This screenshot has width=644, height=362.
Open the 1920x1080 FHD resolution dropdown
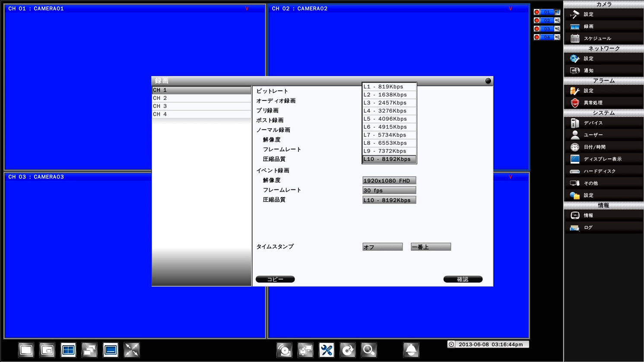tap(389, 180)
